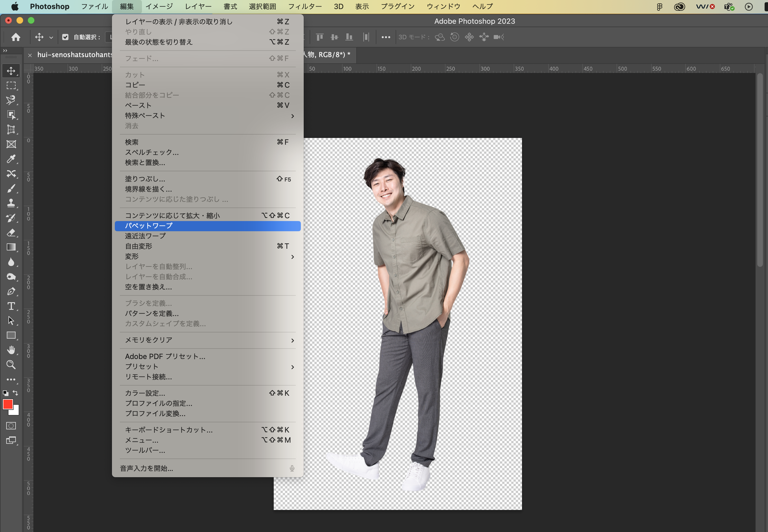The width and height of the screenshot is (768, 532).
Task: Expand the 変形 submenu arrow
Action: tap(292, 257)
